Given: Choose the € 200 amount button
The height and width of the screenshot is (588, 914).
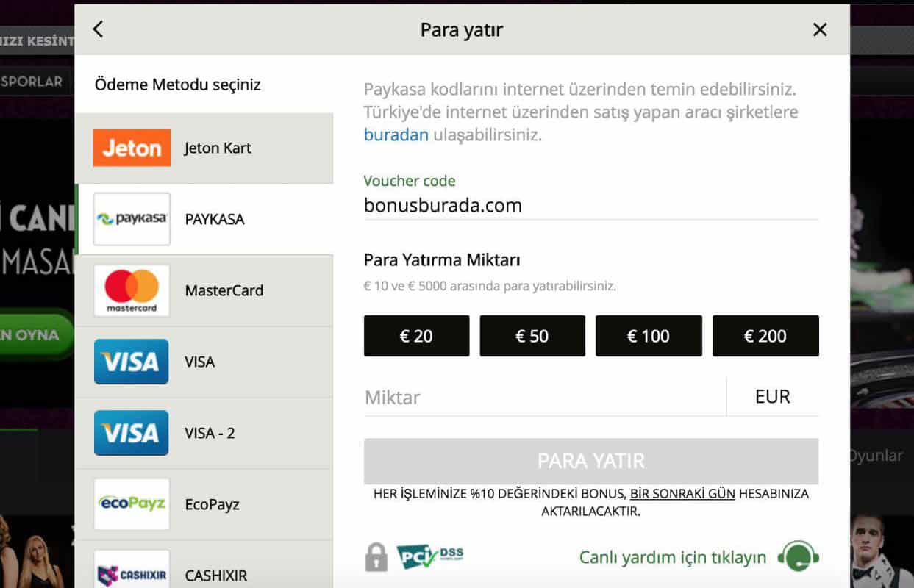Looking at the screenshot, I should click(x=765, y=336).
